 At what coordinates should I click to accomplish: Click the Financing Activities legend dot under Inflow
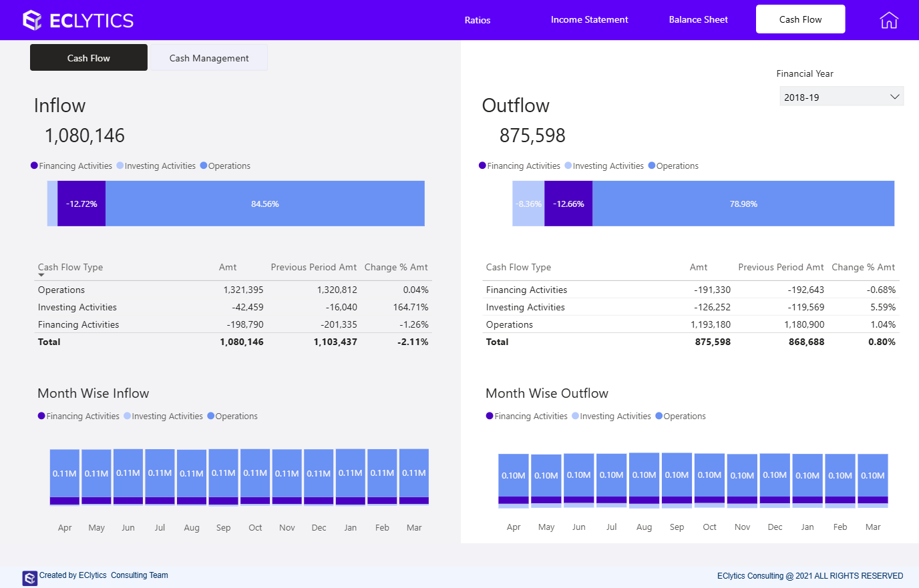pyautogui.click(x=33, y=165)
